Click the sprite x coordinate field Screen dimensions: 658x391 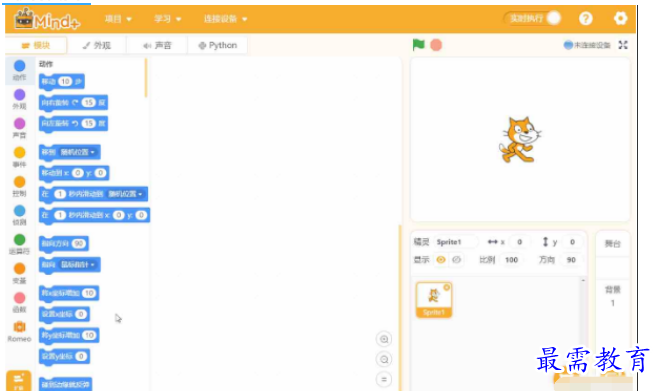(x=519, y=242)
